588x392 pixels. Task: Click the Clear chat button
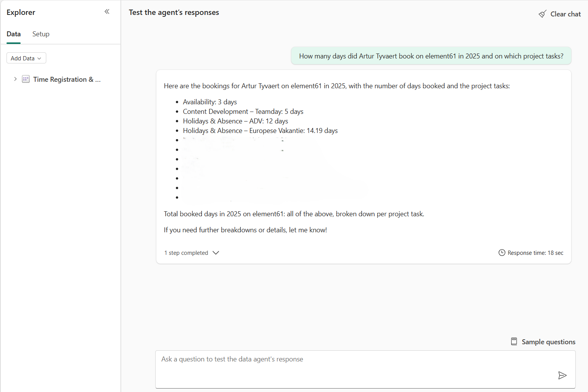(565, 14)
